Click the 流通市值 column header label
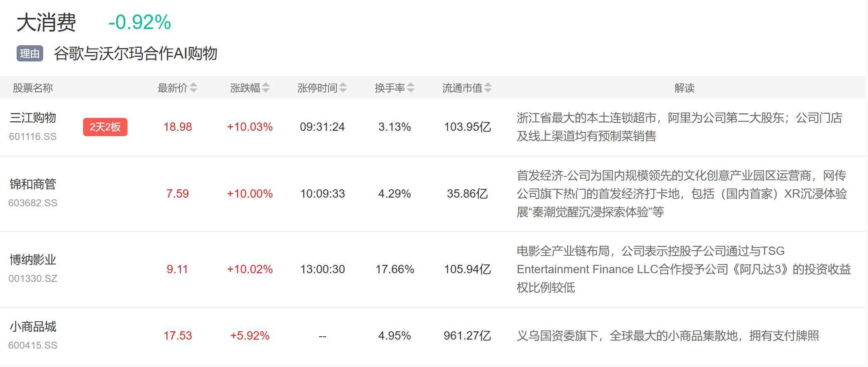This screenshot has height=367, width=868. [462, 88]
